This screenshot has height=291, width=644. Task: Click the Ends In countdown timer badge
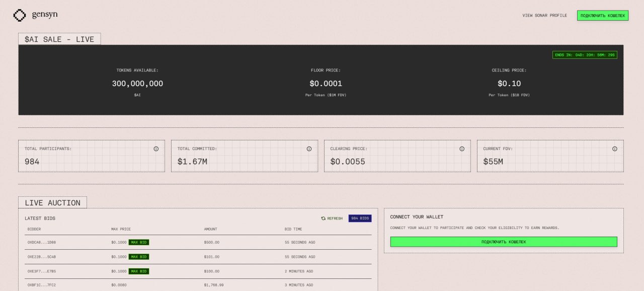point(585,55)
